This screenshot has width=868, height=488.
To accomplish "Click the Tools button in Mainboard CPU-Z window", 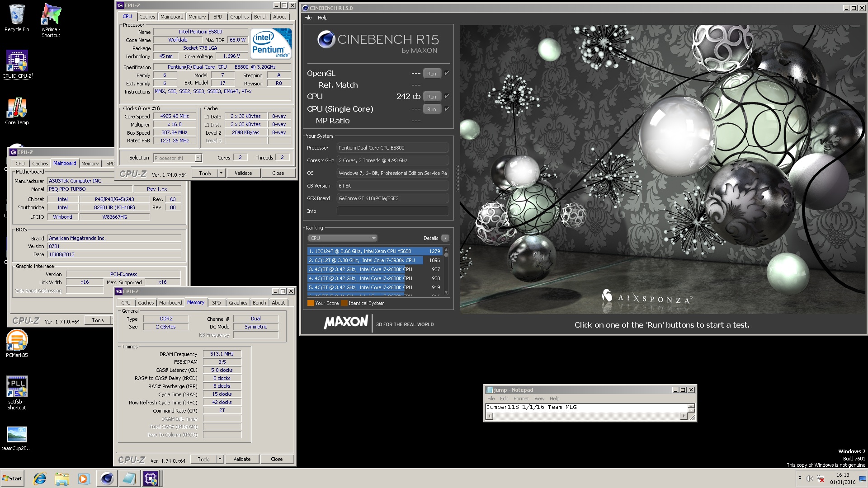I will (98, 320).
